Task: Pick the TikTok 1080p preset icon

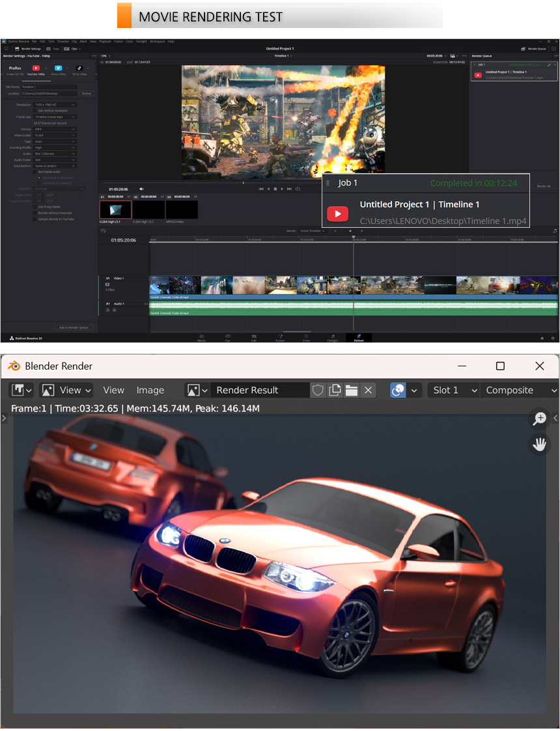Action: point(79,68)
